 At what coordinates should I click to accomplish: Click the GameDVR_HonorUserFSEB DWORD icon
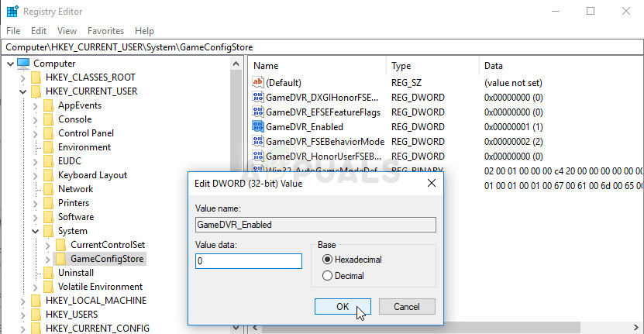[257, 156]
